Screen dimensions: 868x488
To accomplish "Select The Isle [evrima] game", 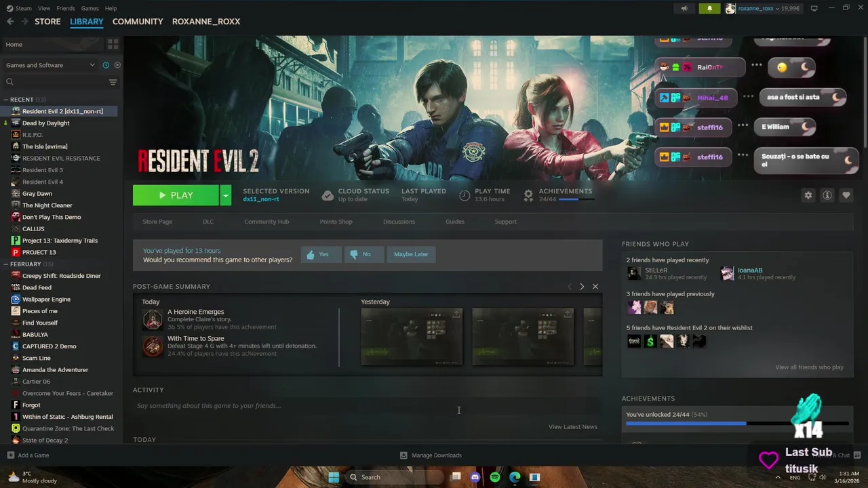I will tap(45, 146).
